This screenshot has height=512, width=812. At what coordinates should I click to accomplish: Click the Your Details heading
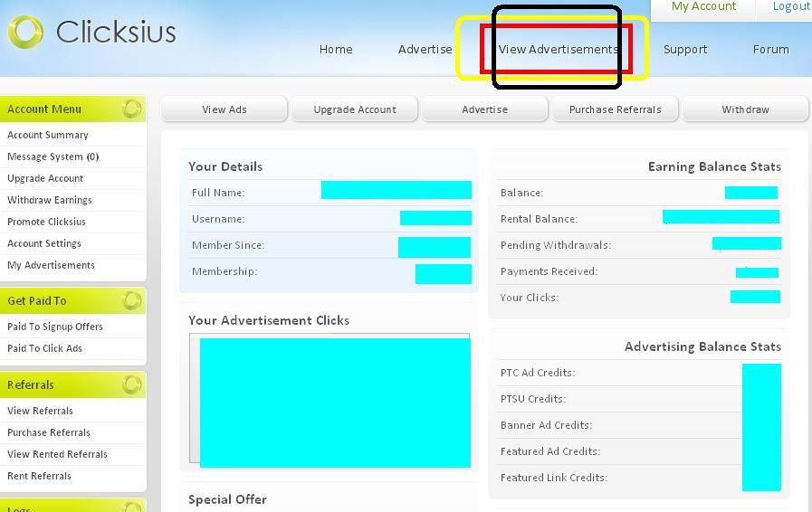click(x=225, y=166)
